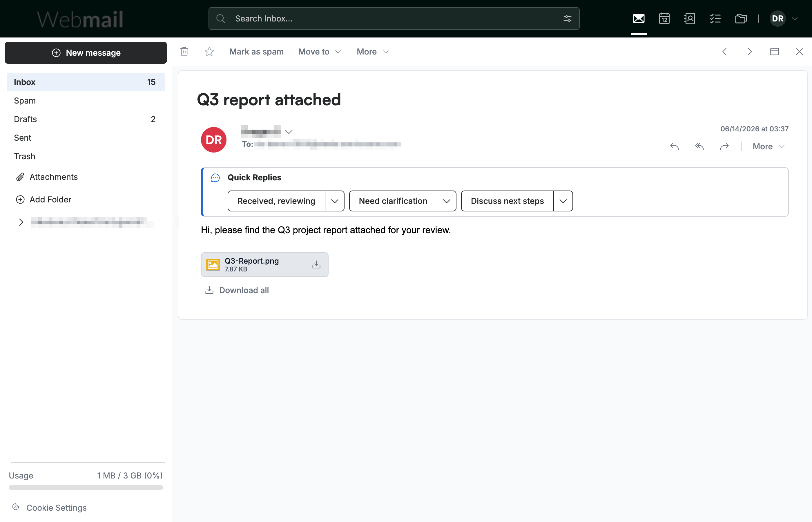Click the email date 06/14/2026 at 03:37
This screenshot has height=522, width=812.
(x=754, y=129)
